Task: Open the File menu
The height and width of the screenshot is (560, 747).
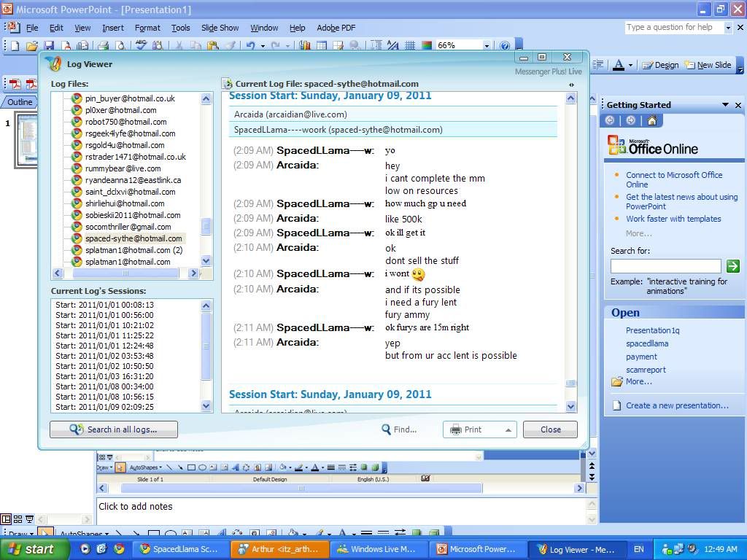Action: tap(32, 28)
